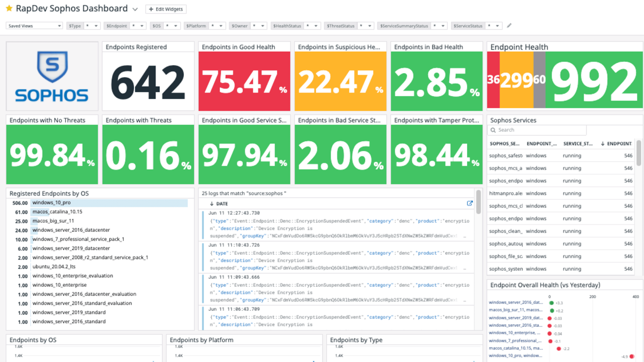Screen dimensions: 644x362
Task: Click the Endpoints Registered 642 value
Action: click(x=148, y=83)
